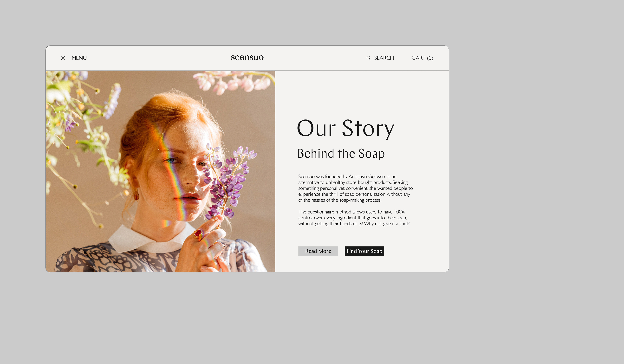Click the Read More button
Image resolution: width=624 pixels, height=364 pixels.
tap(318, 251)
